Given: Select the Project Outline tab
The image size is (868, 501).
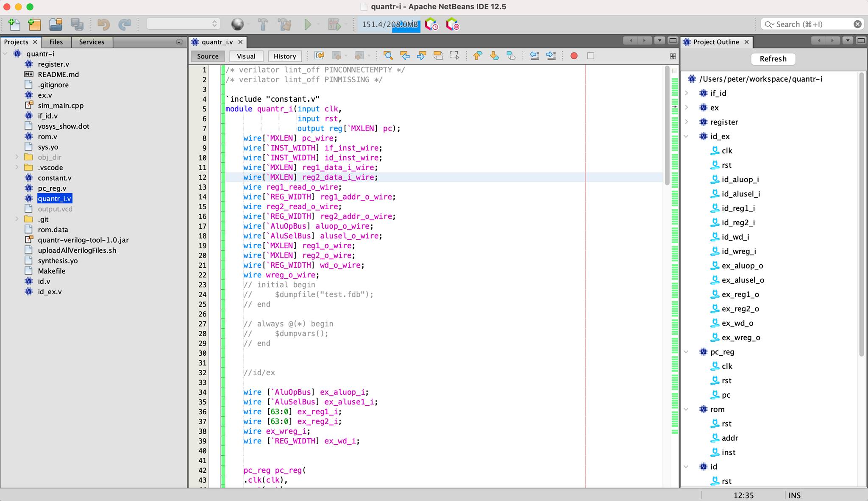Looking at the screenshot, I should [x=716, y=42].
